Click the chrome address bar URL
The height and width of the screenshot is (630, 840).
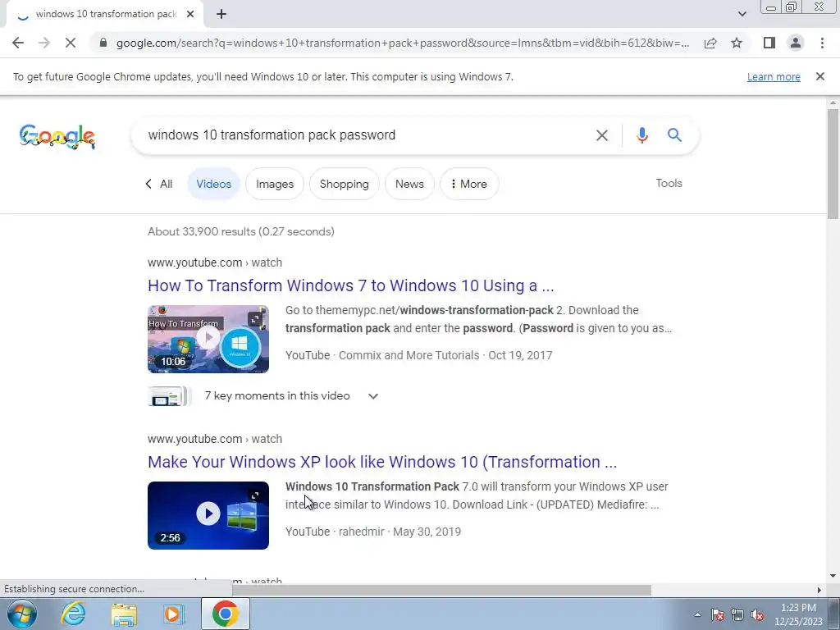point(402,43)
